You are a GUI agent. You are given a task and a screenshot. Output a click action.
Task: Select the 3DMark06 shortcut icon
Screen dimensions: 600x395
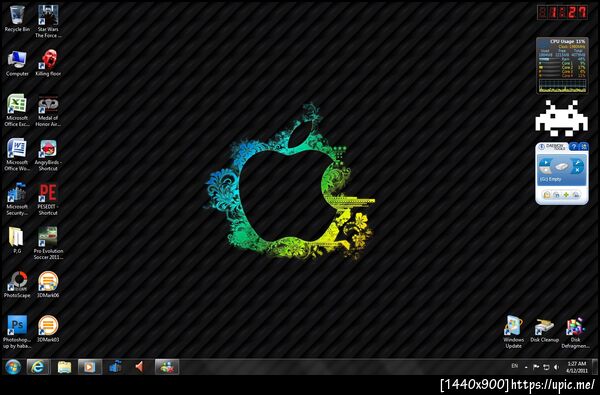(x=48, y=285)
